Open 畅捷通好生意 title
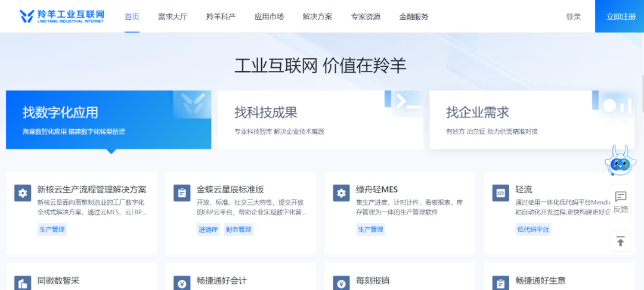This screenshot has width=644, height=290. click(540, 280)
